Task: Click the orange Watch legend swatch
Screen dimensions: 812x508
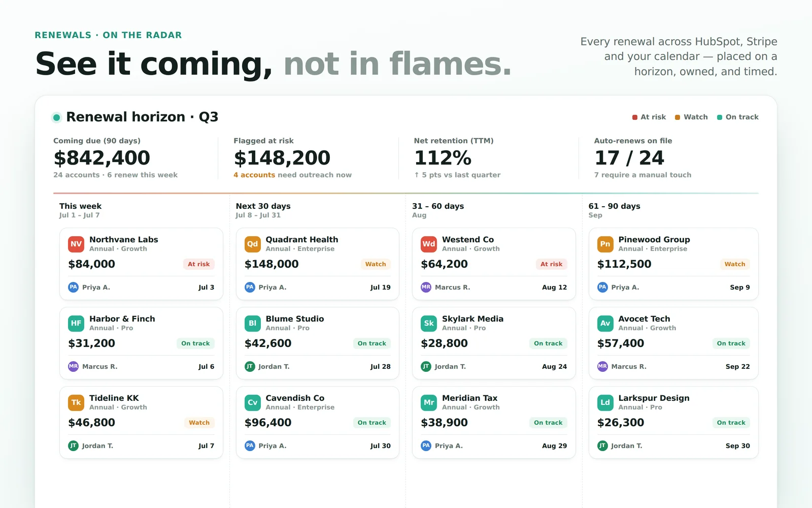Action: pyautogui.click(x=678, y=117)
